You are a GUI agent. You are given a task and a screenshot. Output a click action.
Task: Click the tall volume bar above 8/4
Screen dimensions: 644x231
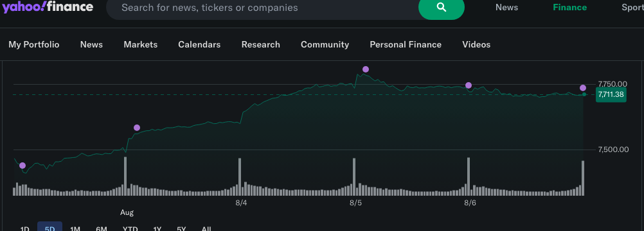[x=240, y=177]
